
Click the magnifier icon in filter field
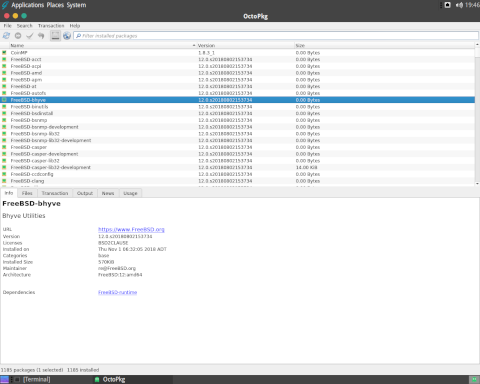click(x=78, y=36)
